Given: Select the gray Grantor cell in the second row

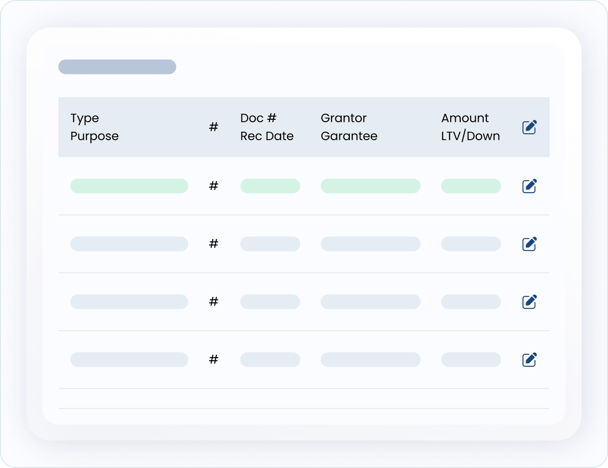Looking at the screenshot, I should [x=370, y=244].
